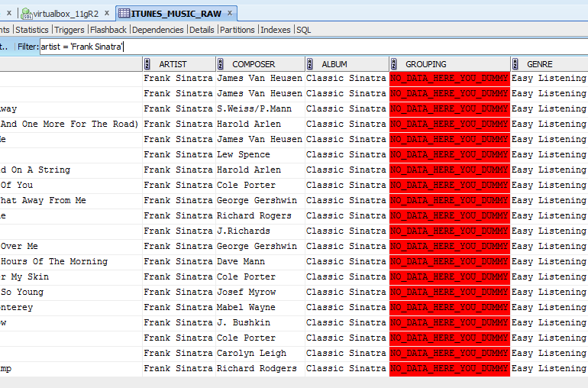Select the ITUNES_MUSIC_RAW tab
This screenshot has width=588, height=388.
pos(176,14)
